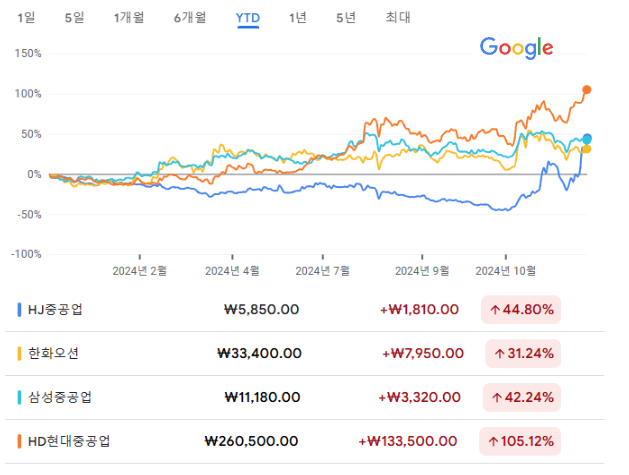The width and height of the screenshot is (629, 475).
Task: Click the 31.24% gain badge
Action: 523,354
